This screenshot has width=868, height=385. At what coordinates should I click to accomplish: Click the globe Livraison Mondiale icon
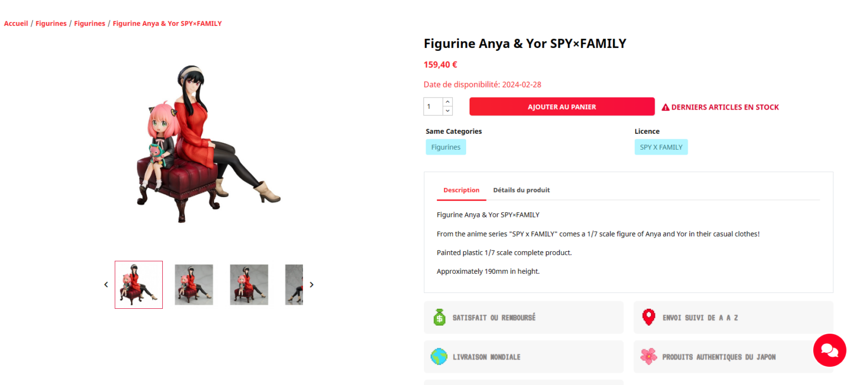pos(439,356)
